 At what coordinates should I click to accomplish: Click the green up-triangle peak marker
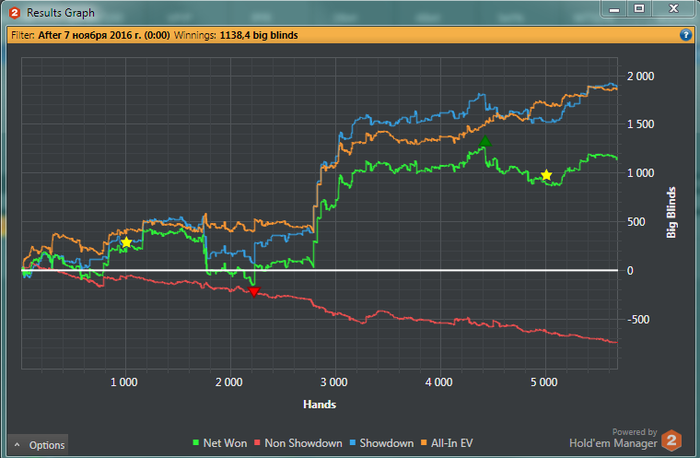[x=485, y=142]
